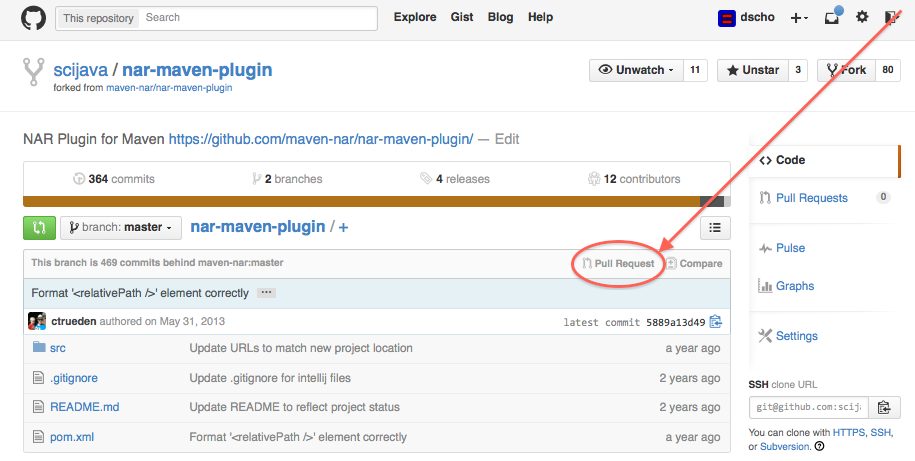Open the src folder

point(58,348)
